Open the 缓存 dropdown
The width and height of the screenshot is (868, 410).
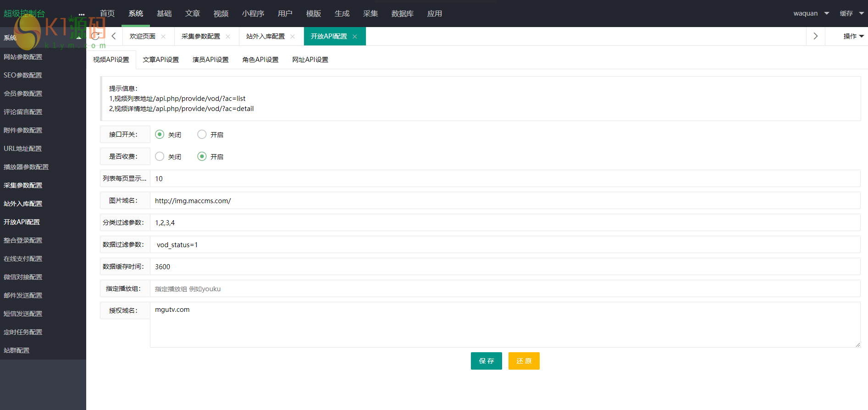pos(851,13)
